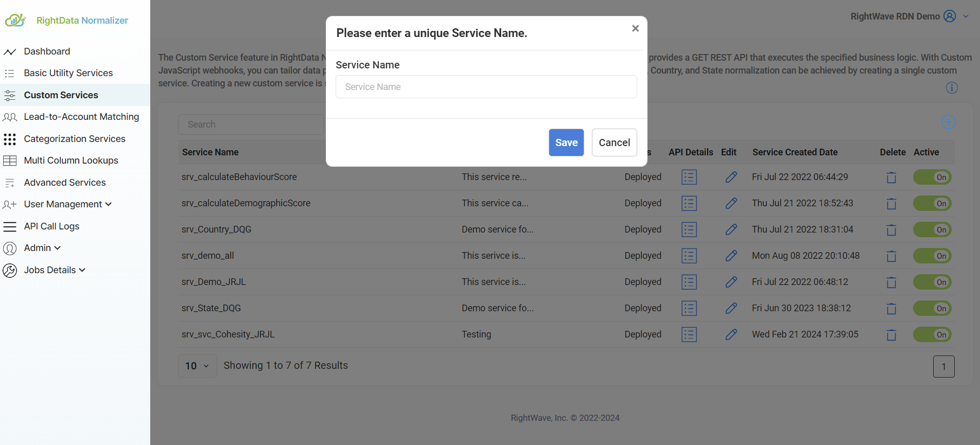This screenshot has width=980, height=445.
Task: Toggle off srv_calculateBehaviourScore active switch
Action: (x=932, y=177)
